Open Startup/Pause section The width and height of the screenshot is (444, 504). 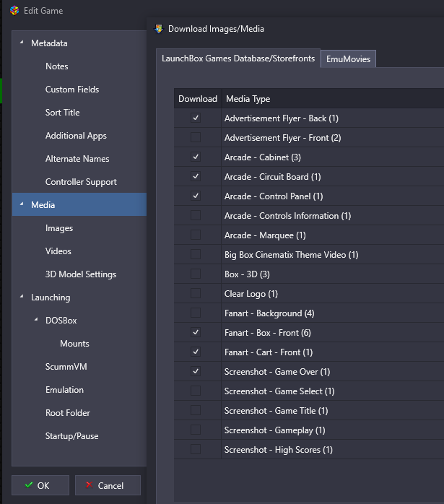[x=72, y=436]
